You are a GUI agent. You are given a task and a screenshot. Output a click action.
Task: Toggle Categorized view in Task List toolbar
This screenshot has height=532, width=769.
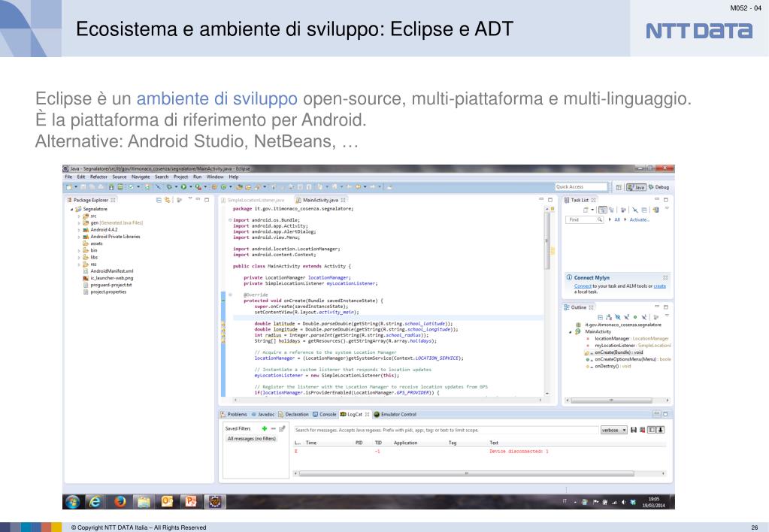pos(603,210)
